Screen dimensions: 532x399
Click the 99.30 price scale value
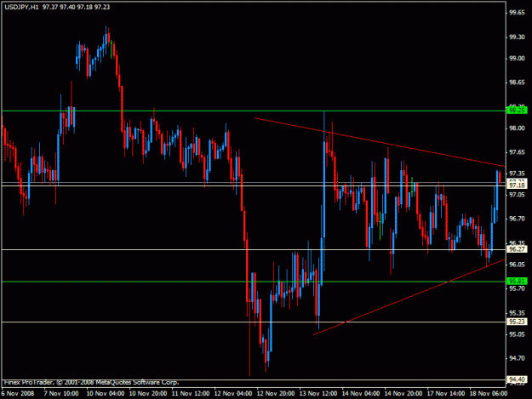pyautogui.click(x=517, y=37)
